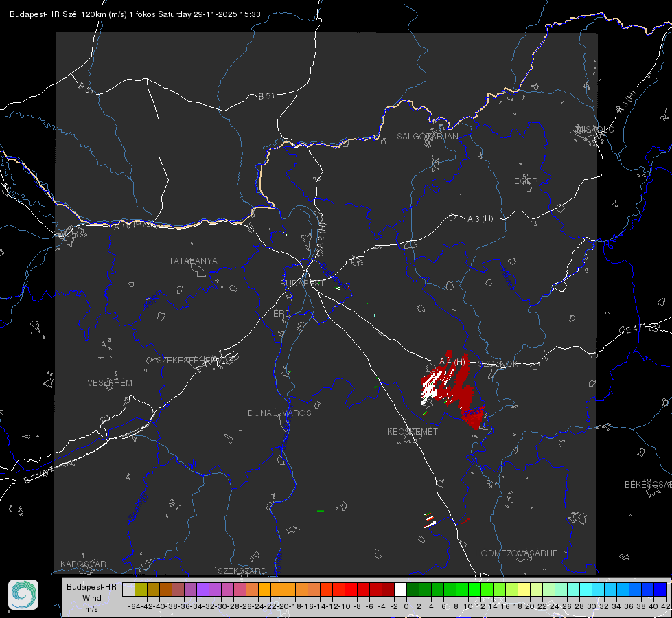Click the Heves county label
Screen dimensions: 672x618
(507, 279)
